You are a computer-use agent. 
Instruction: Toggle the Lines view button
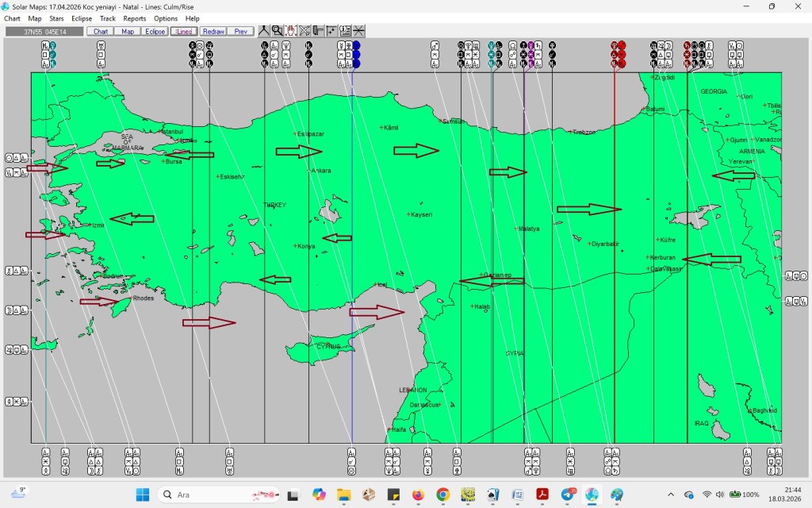pos(184,32)
